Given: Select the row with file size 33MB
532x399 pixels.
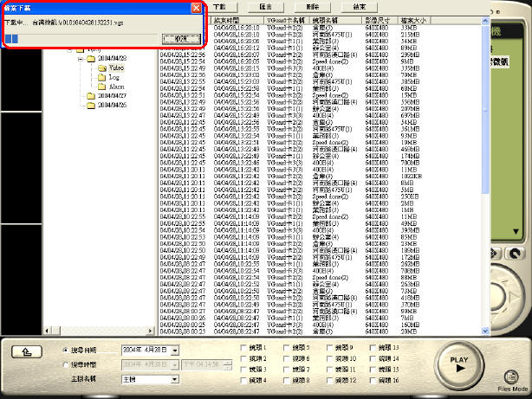Looking at the screenshot, I should tap(319, 28).
